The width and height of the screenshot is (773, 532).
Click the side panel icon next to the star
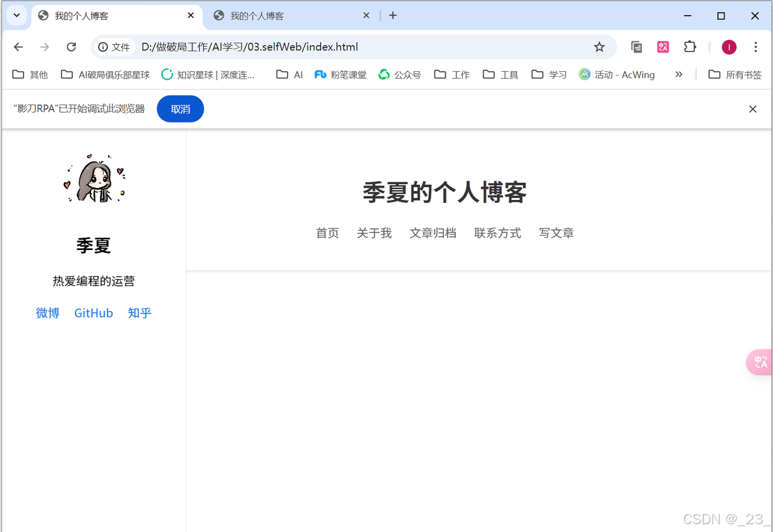click(x=636, y=46)
